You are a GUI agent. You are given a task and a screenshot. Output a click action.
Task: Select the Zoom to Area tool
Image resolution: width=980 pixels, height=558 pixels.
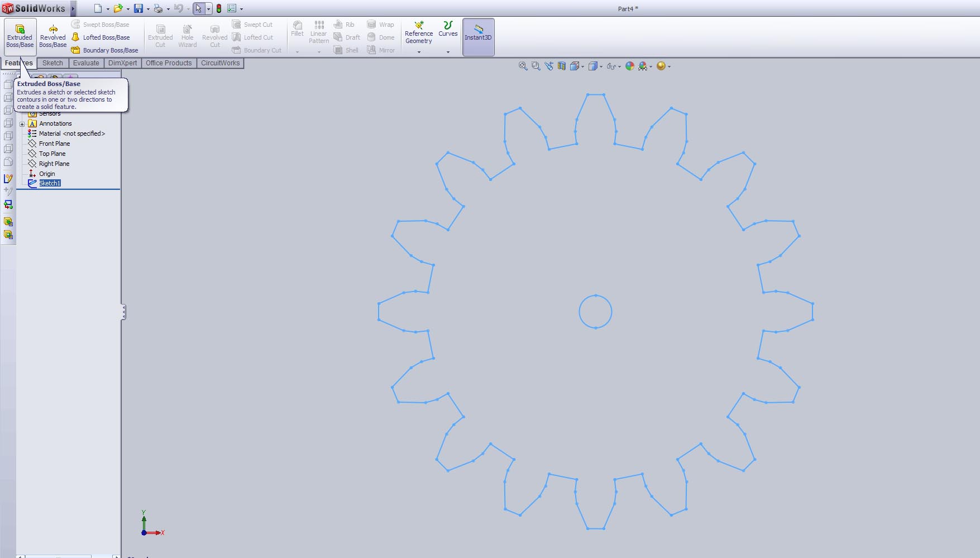[536, 66]
